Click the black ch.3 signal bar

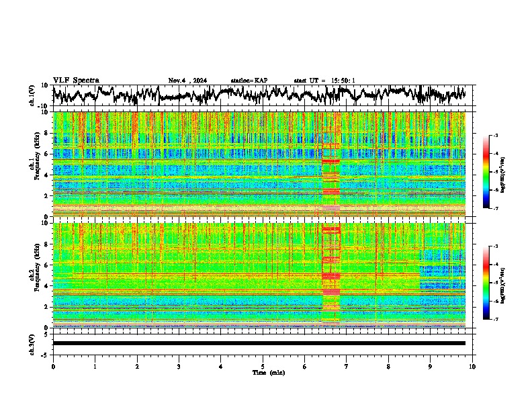click(x=259, y=343)
